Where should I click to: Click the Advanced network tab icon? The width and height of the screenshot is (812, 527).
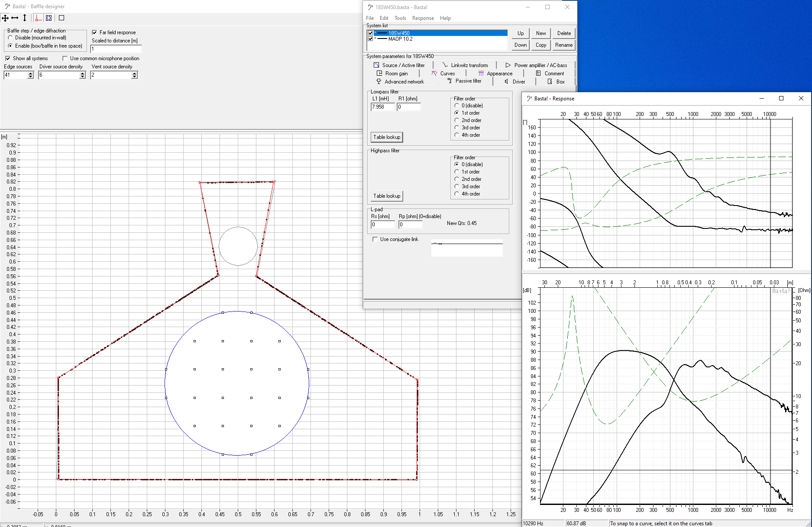click(x=379, y=81)
